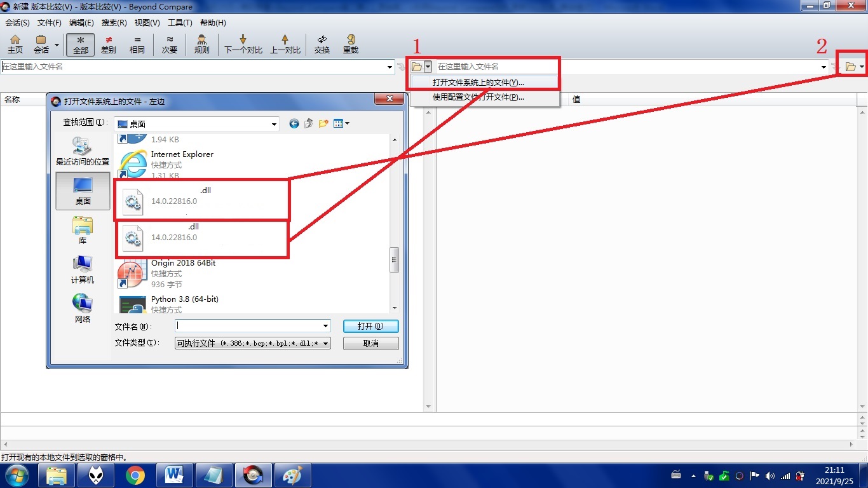The width and height of the screenshot is (868, 488).
Task: Open the 会话(S) menu
Action: coord(18,23)
